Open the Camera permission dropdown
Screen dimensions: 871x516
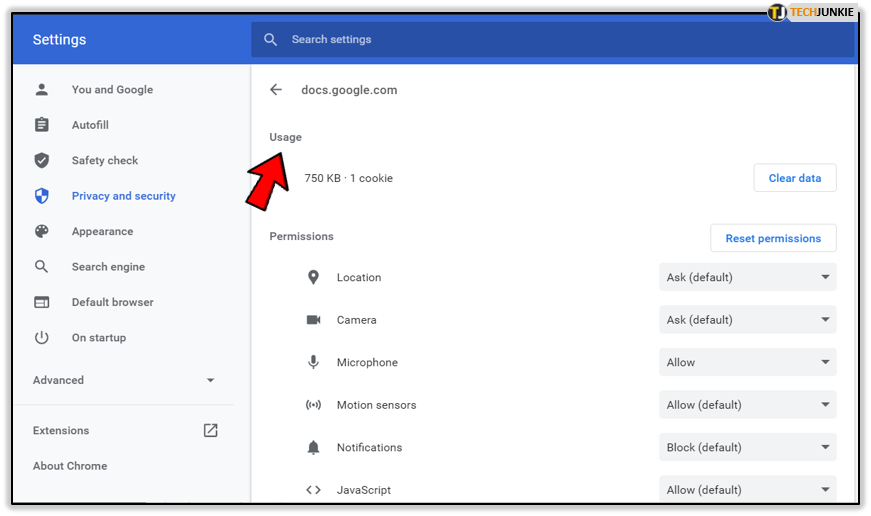click(748, 320)
